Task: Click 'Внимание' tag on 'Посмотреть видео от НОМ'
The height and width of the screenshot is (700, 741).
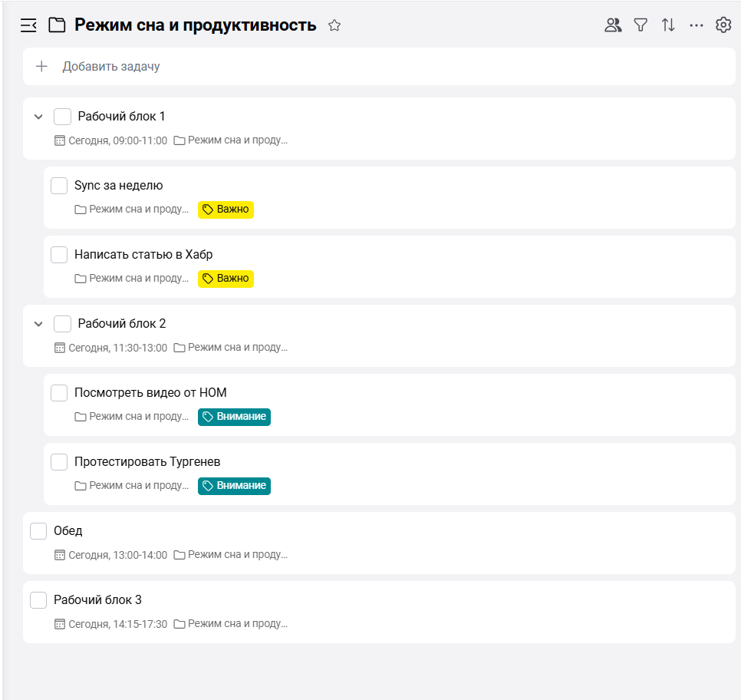Action: (x=234, y=417)
